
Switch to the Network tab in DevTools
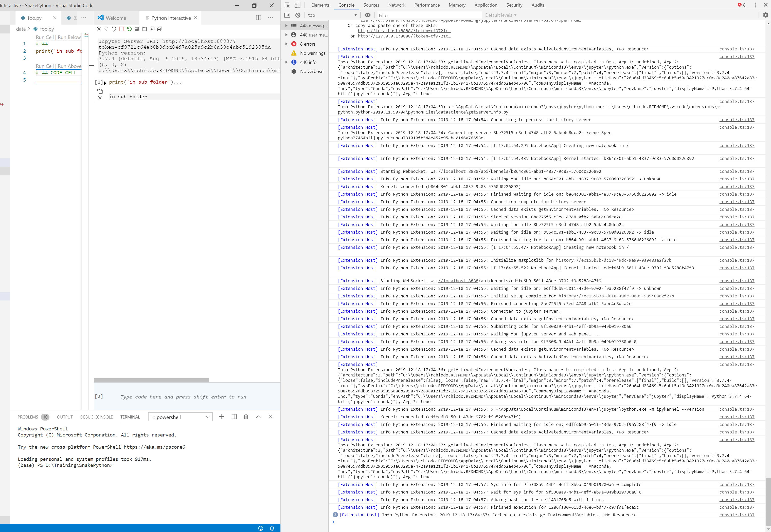pyautogui.click(x=397, y=5)
